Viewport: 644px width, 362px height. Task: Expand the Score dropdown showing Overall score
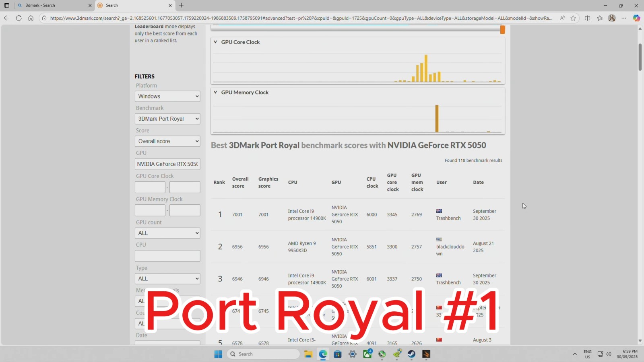[167, 141]
